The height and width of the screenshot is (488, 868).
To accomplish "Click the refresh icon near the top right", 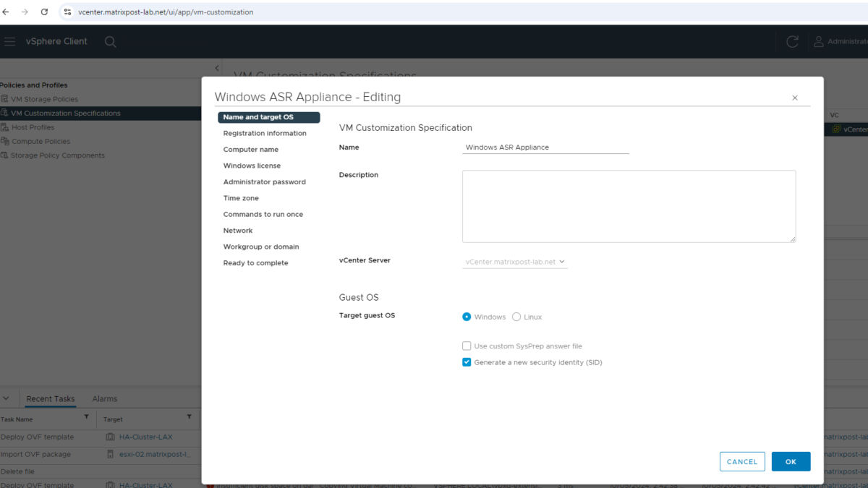I will (x=791, y=41).
